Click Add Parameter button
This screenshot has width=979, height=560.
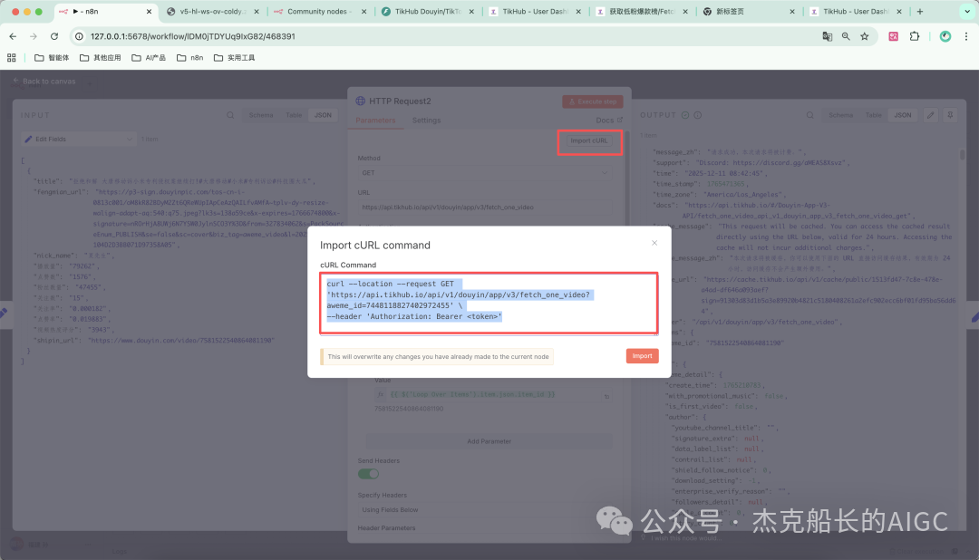click(489, 441)
